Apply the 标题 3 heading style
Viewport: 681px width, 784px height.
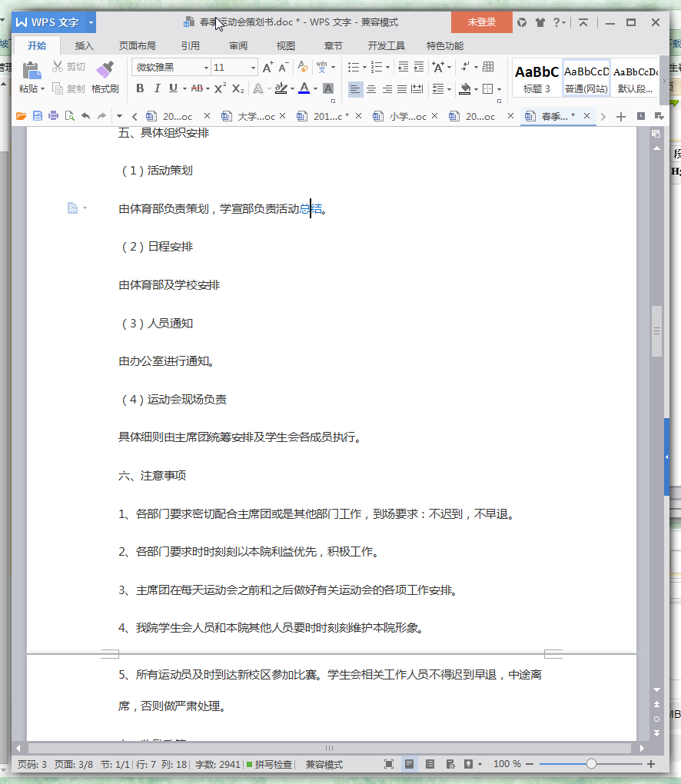[536, 79]
